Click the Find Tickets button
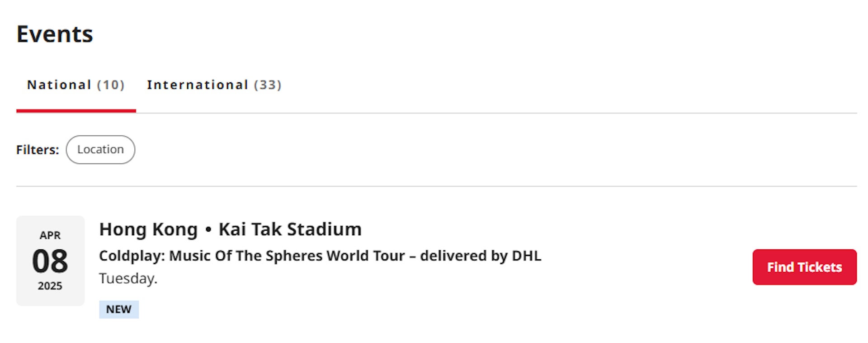868x343 pixels. (x=804, y=267)
